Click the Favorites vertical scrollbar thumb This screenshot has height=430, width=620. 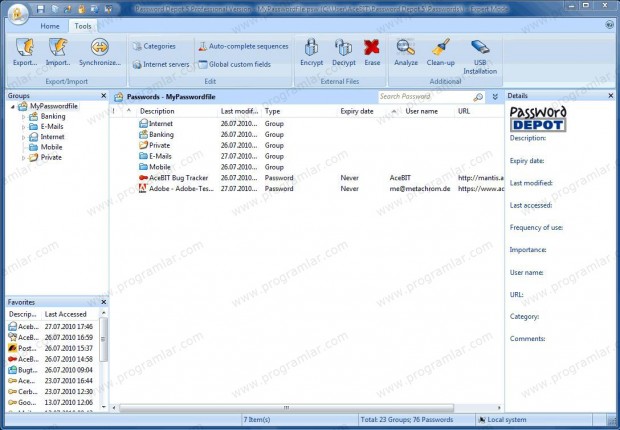(x=104, y=339)
